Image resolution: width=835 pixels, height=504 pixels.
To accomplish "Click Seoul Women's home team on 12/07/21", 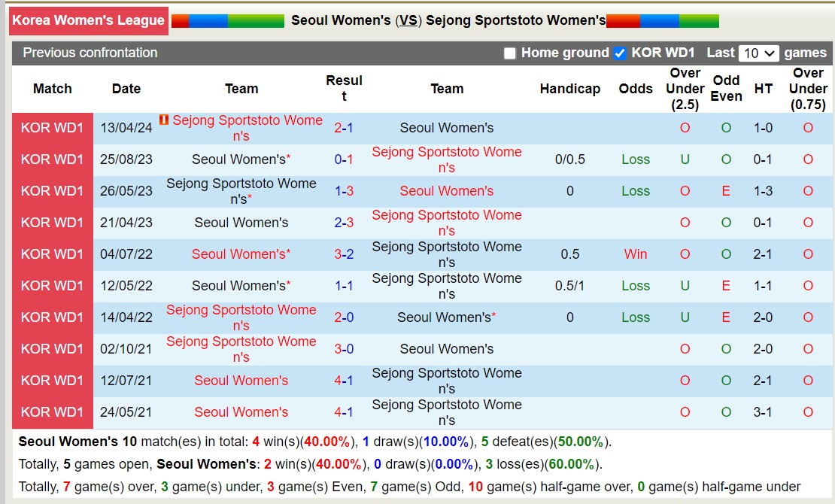I will pyautogui.click(x=241, y=381).
